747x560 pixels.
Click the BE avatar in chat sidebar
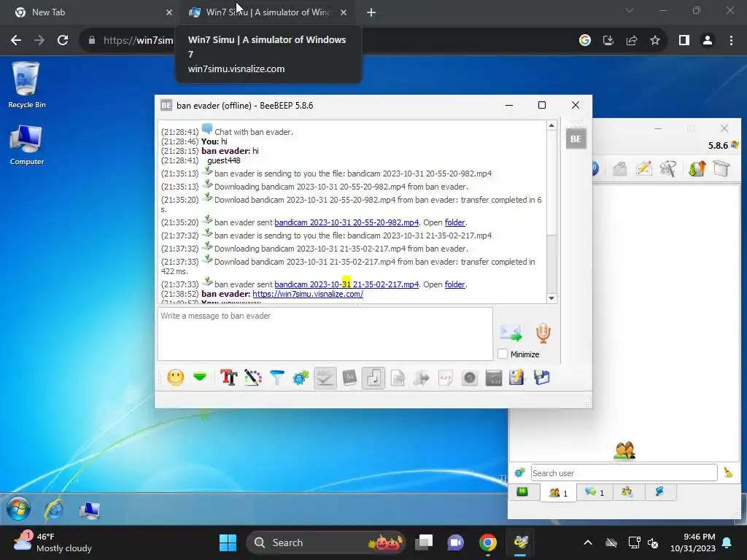coord(576,139)
